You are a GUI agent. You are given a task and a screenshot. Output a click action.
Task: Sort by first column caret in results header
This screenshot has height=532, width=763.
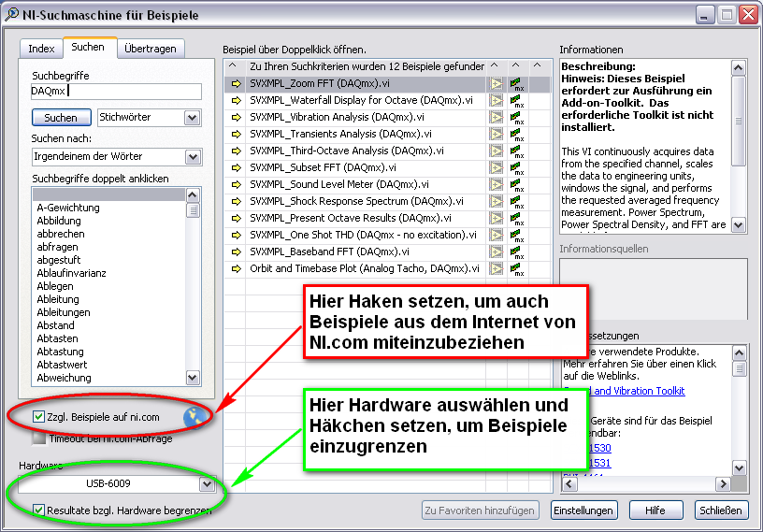232,65
